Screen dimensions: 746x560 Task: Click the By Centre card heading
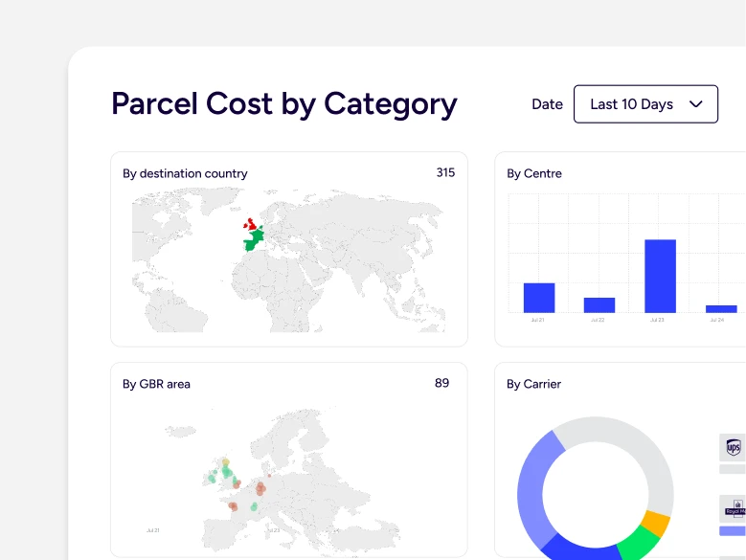pos(534,173)
